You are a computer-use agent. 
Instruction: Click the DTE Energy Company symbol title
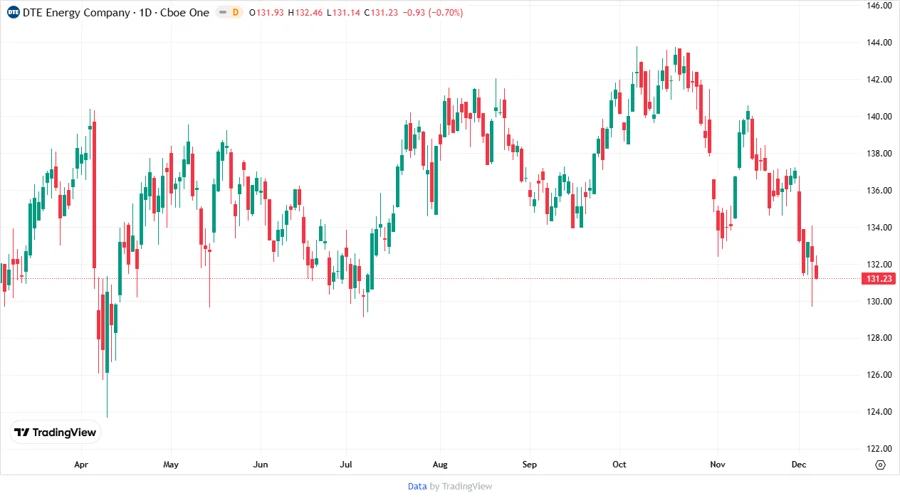(x=76, y=13)
